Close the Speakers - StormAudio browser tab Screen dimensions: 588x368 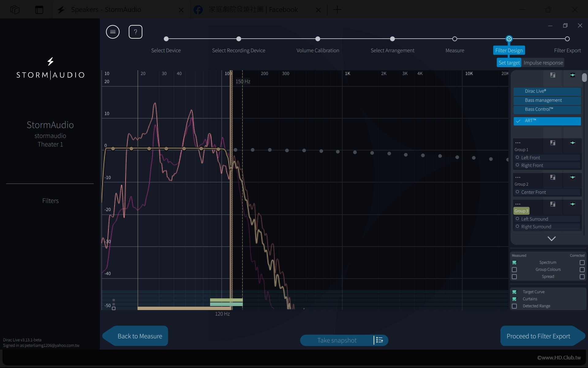(x=181, y=10)
